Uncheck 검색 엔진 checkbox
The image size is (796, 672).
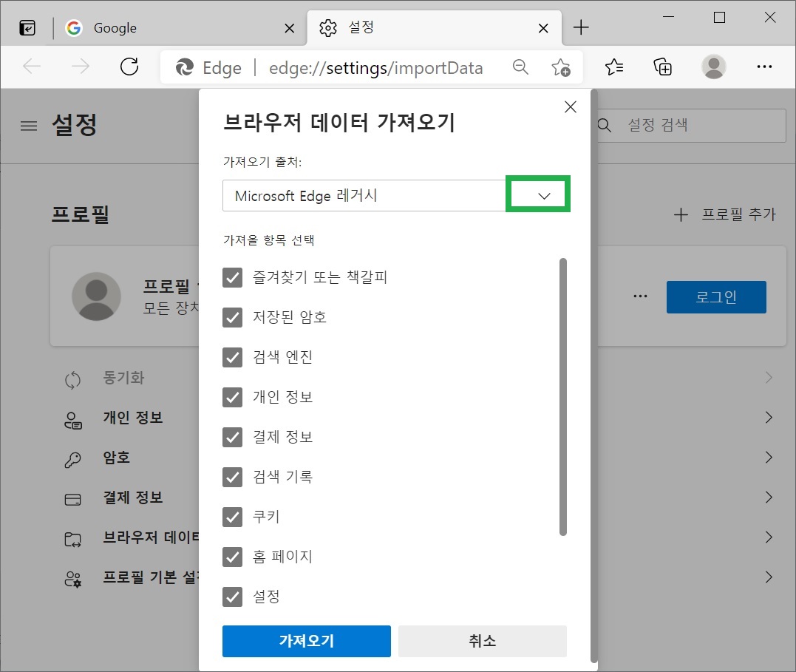(233, 357)
